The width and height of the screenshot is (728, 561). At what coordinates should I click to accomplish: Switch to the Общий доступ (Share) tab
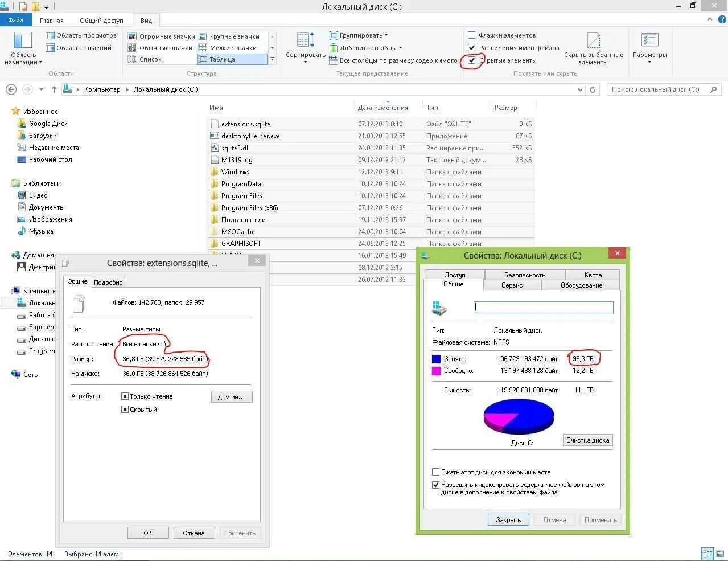coord(101,21)
